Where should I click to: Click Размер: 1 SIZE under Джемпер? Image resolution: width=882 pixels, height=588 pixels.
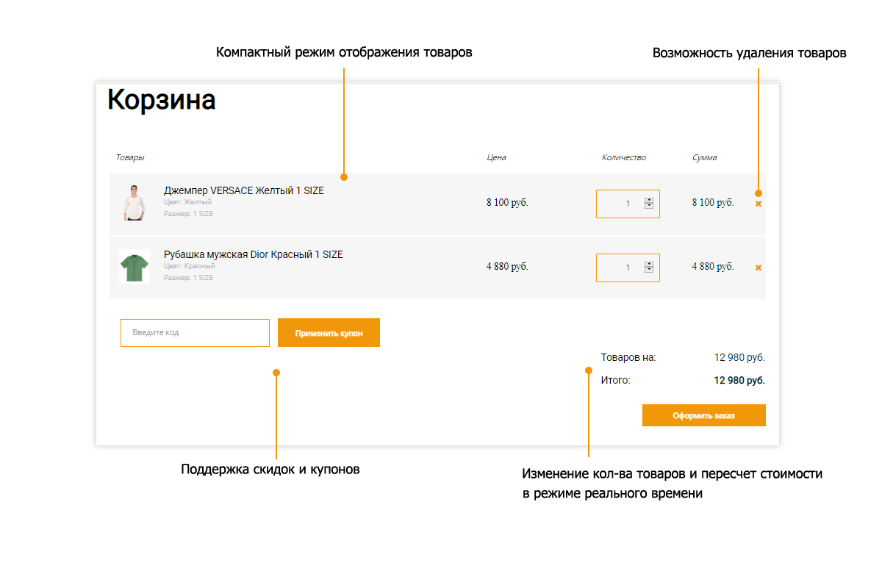pos(188,214)
